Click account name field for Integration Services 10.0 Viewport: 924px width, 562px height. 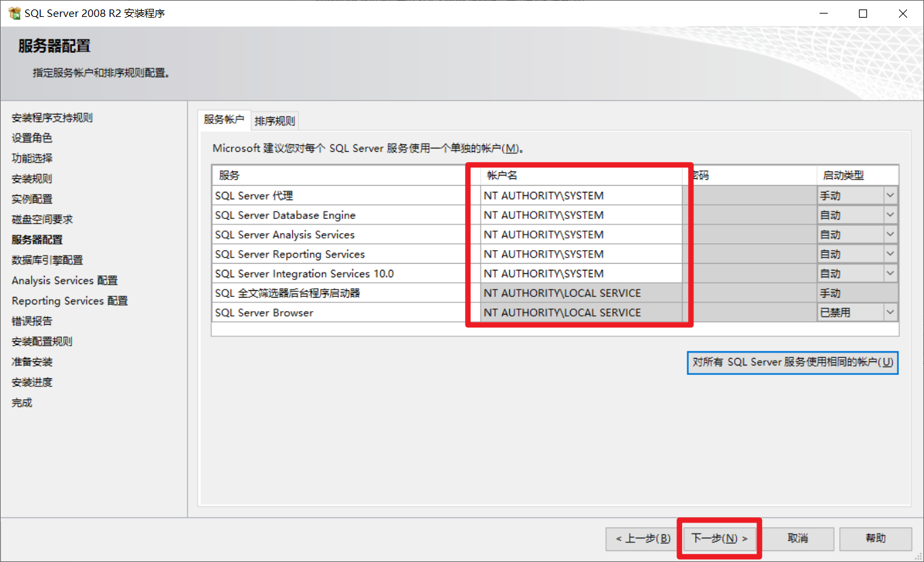click(582, 274)
